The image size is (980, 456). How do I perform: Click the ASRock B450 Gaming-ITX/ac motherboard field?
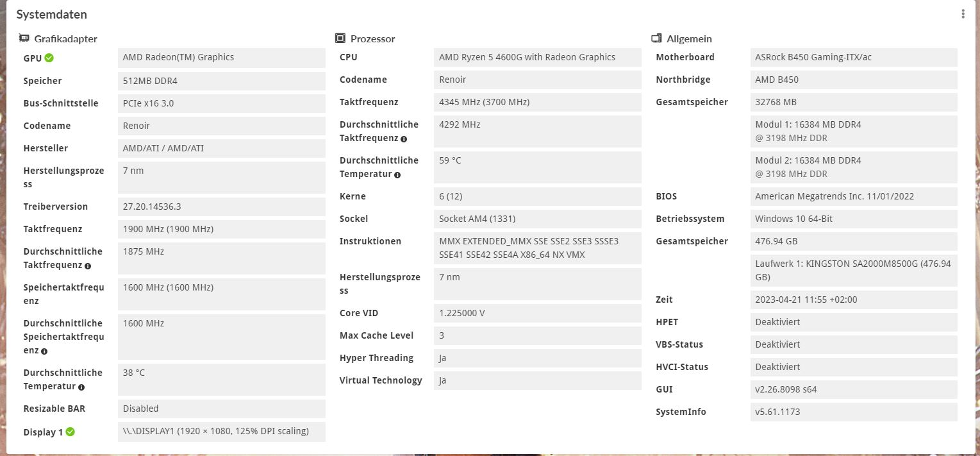(x=854, y=57)
